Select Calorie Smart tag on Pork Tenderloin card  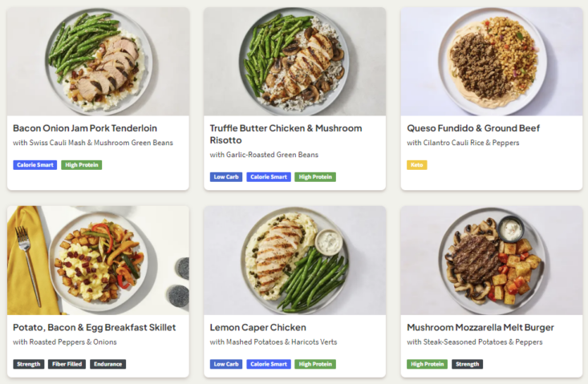pyautogui.click(x=34, y=165)
